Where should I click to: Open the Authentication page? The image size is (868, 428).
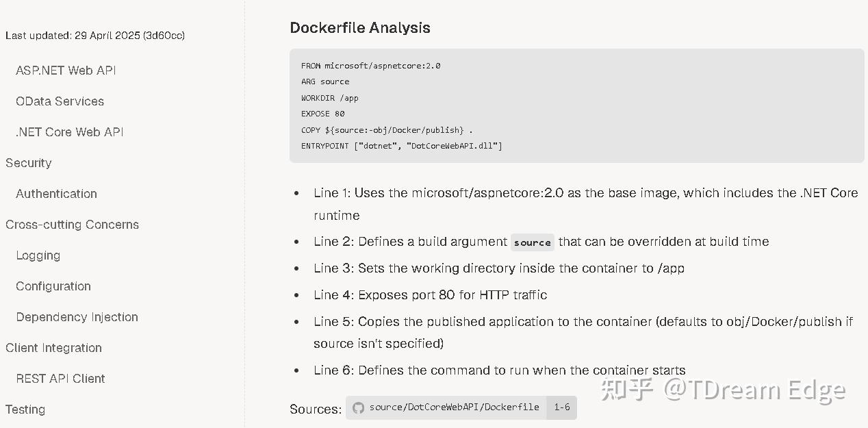[56, 193]
